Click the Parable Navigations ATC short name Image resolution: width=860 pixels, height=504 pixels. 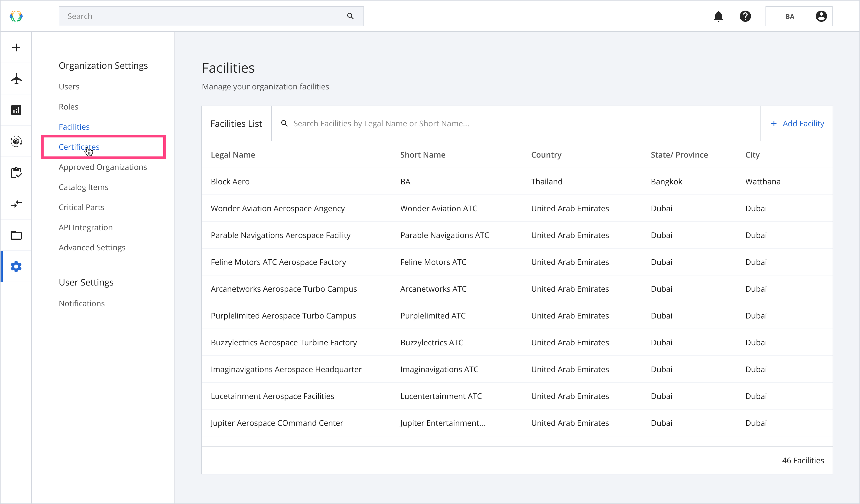(445, 235)
